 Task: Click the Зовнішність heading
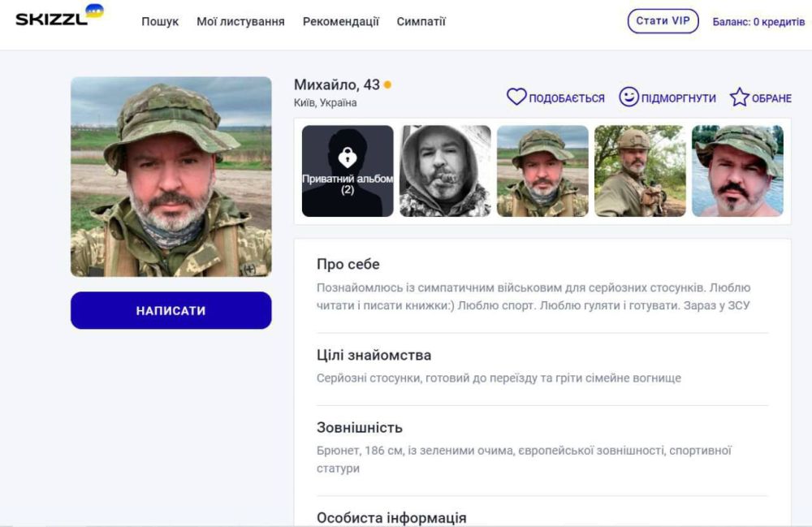click(360, 428)
